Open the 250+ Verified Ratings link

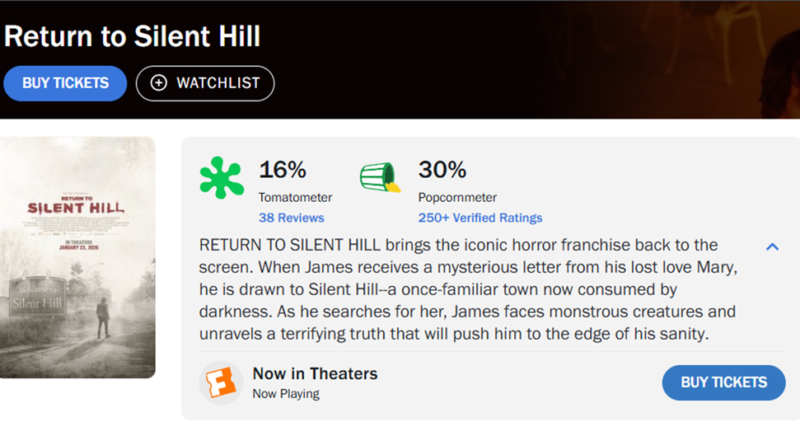pos(480,217)
